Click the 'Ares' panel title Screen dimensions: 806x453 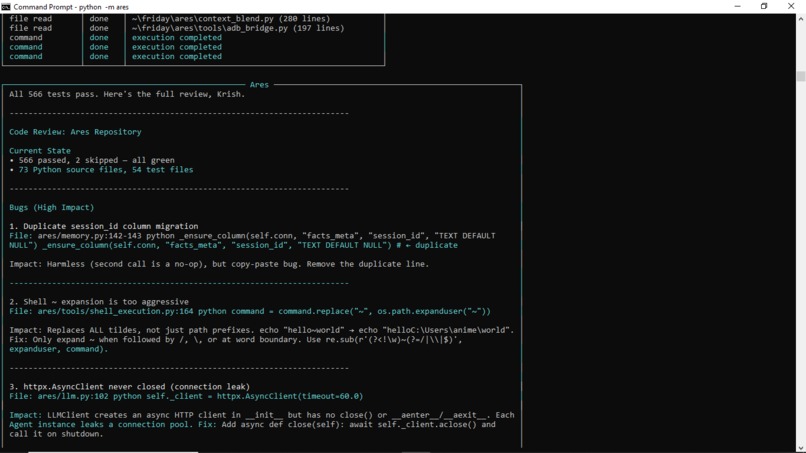tap(259, 85)
